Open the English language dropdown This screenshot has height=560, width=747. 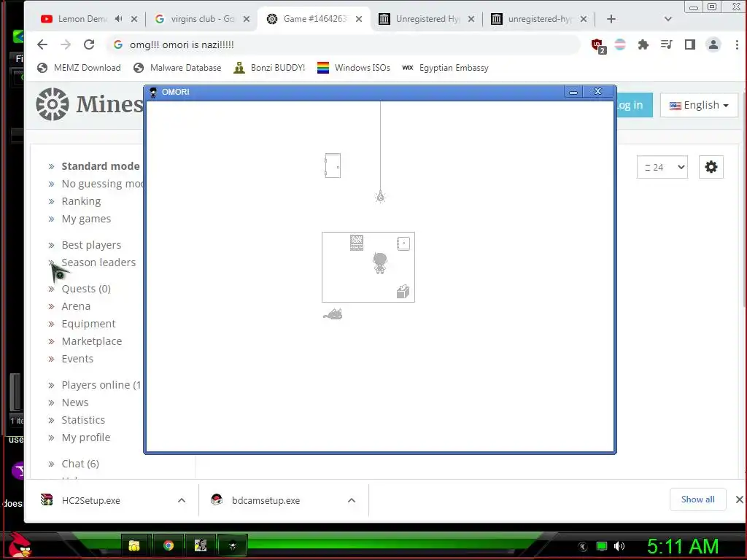(699, 105)
